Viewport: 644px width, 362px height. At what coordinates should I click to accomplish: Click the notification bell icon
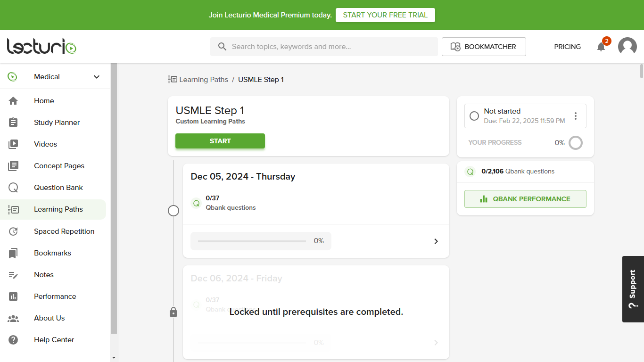(x=601, y=47)
